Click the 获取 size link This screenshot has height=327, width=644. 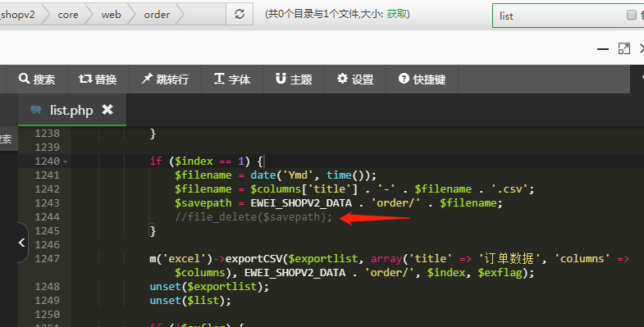pyautogui.click(x=397, y=14)
